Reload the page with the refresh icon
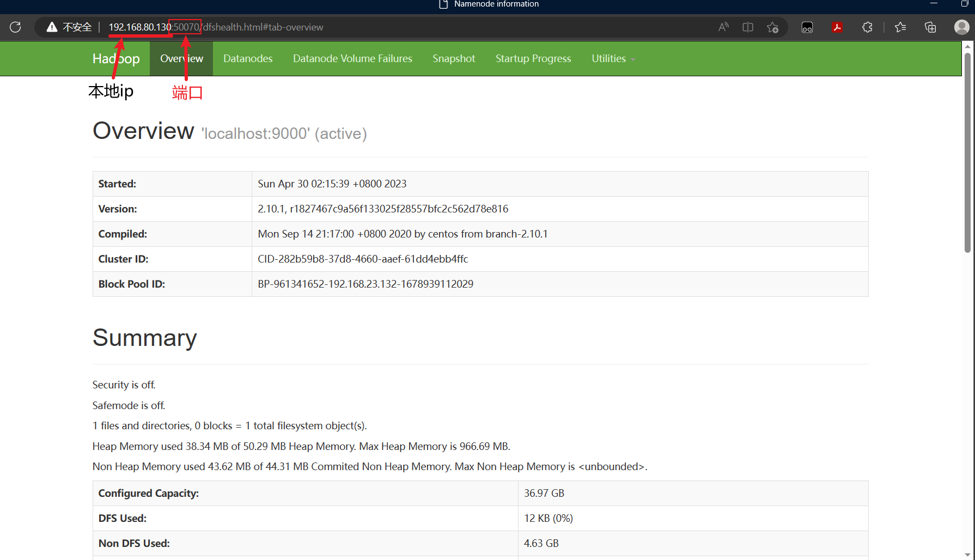Image resolution: width=975 pixels, height=560 pixels. click(x=15, y=27)
